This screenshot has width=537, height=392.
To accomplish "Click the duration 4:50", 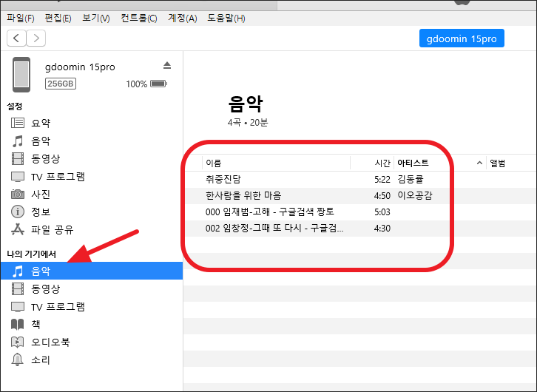I will [x=382, y=196].
